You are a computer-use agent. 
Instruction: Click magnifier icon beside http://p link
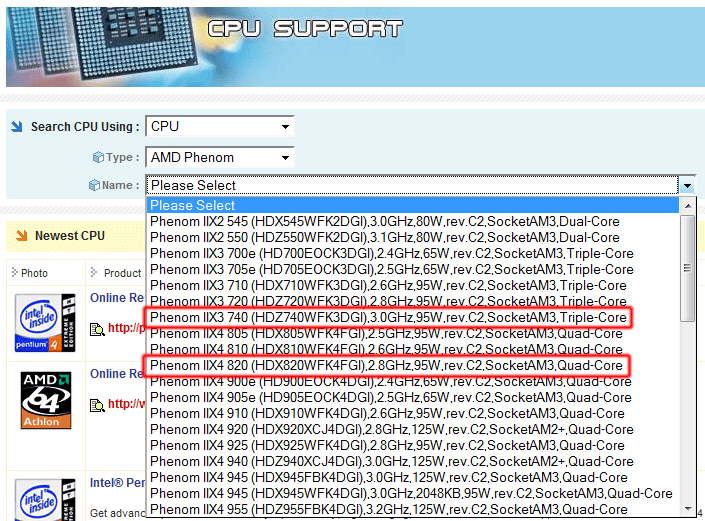[x=97, y=330]
